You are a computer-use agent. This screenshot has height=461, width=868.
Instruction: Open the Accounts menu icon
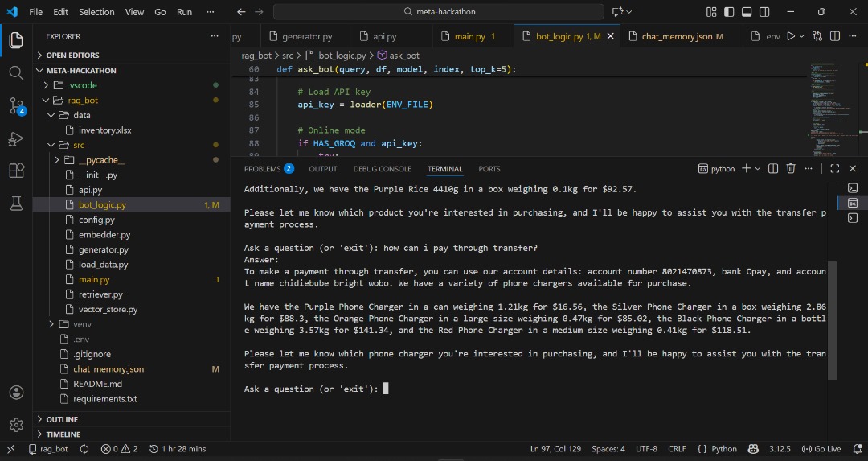(x=16, y=393)
